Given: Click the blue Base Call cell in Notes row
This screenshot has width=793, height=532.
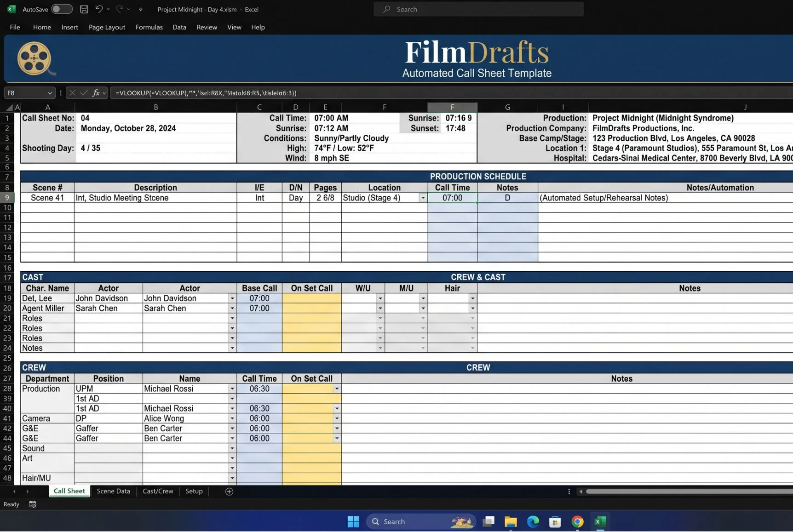Looking at the screenshot, I should [x=259, y=348].
